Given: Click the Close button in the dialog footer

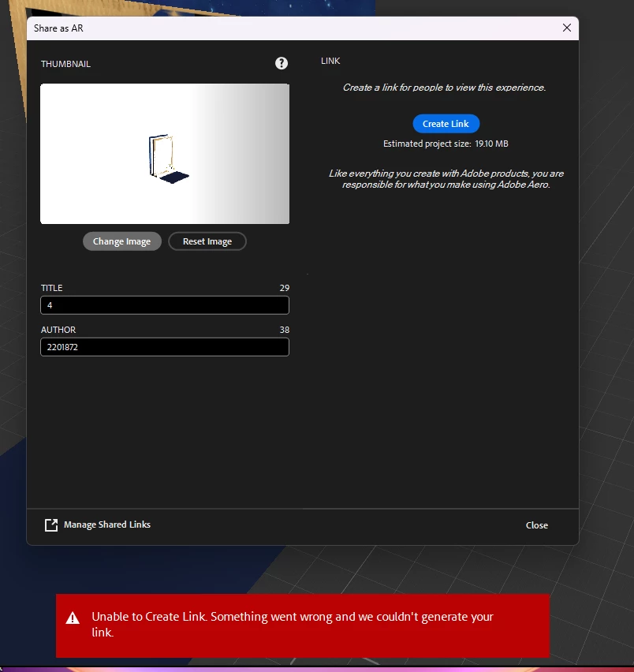Looking at the screenshot, I should coord(537,525).
